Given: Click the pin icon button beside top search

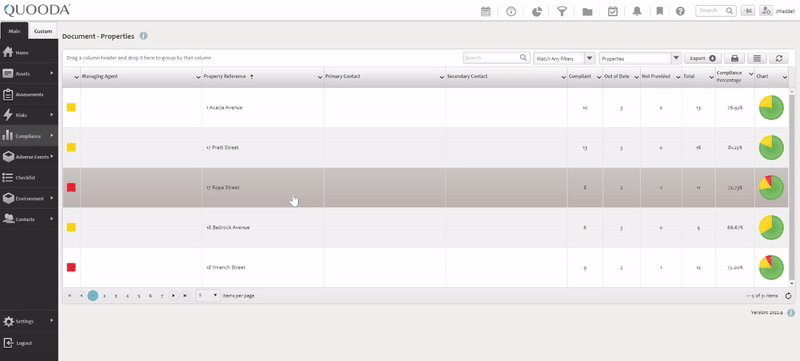Looking at the screenshot, I should click(749, 11).
